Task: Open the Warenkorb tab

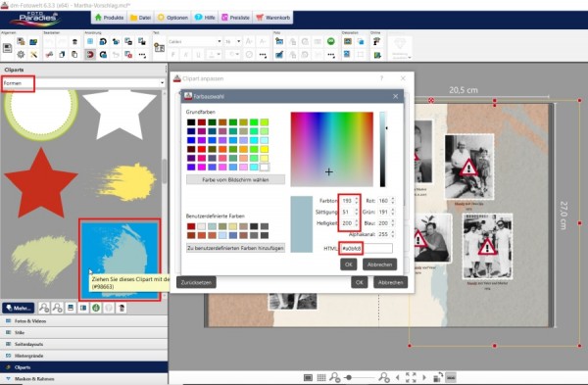Action: tap(273, 18)
